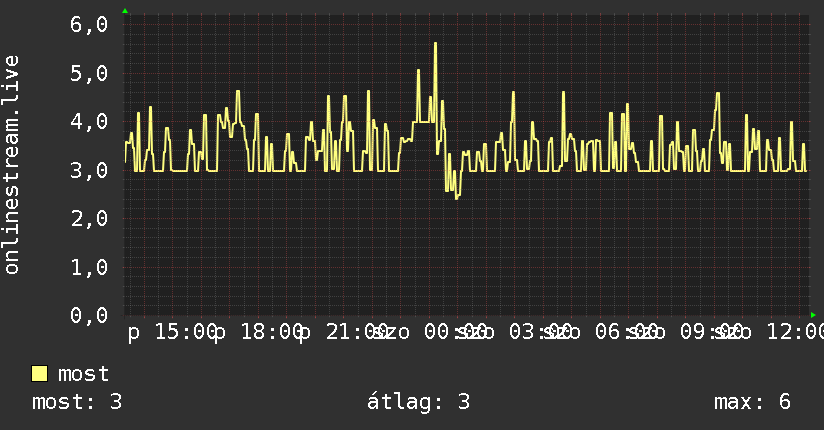Click the lowest dip of the yellow line
824x430 pixels.
point(457,199)
